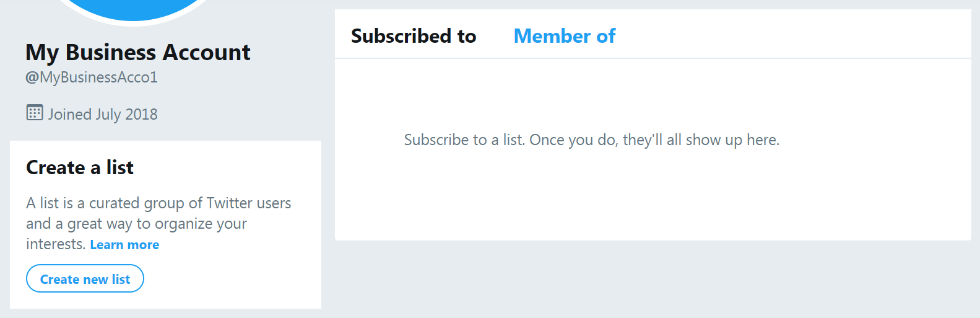
Task: Click the calendar icon beside the join date
Action: (35, 113)
